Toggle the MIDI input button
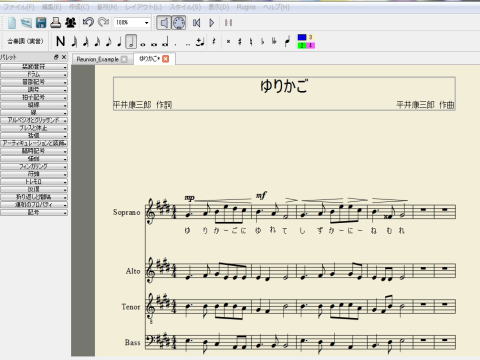 179,23
